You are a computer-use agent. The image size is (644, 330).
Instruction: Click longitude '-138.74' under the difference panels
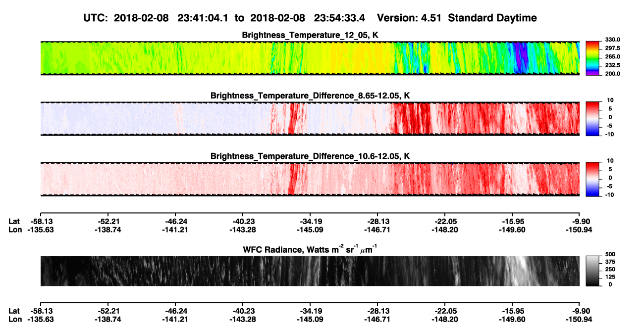click(107, 230)
